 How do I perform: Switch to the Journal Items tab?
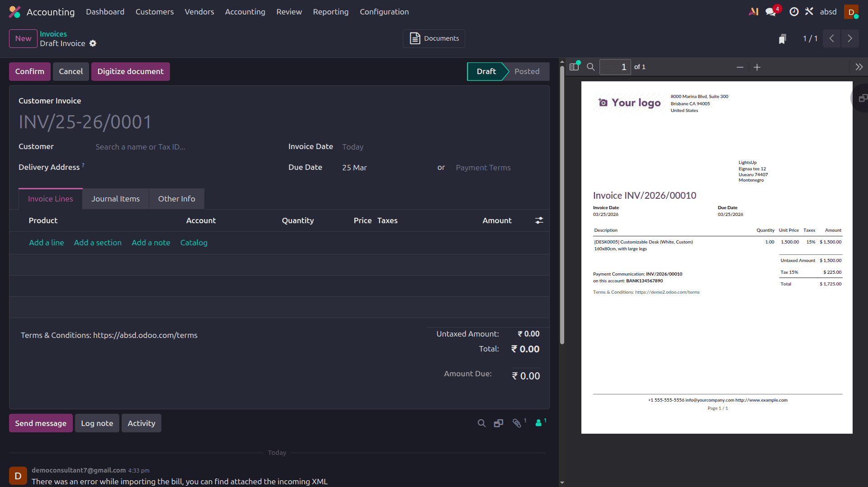(115, 199)
